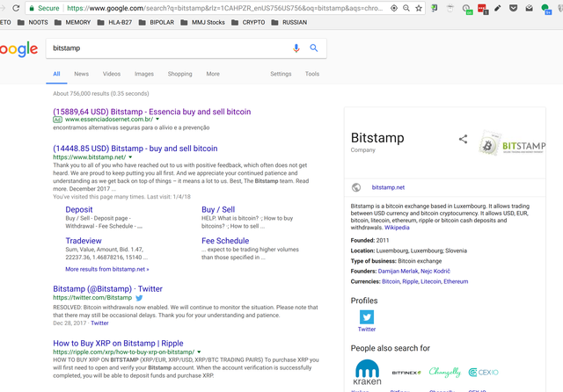This screenshot has width=563, height=392.
Task: Open the Fee Schedule sitelink
Action: (225, 241)
